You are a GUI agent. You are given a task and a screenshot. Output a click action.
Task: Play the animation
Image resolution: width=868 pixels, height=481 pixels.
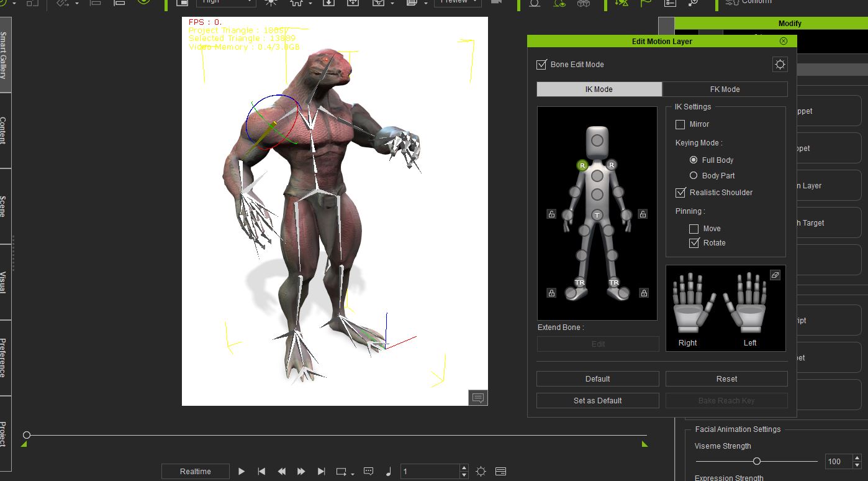(242, 472)
